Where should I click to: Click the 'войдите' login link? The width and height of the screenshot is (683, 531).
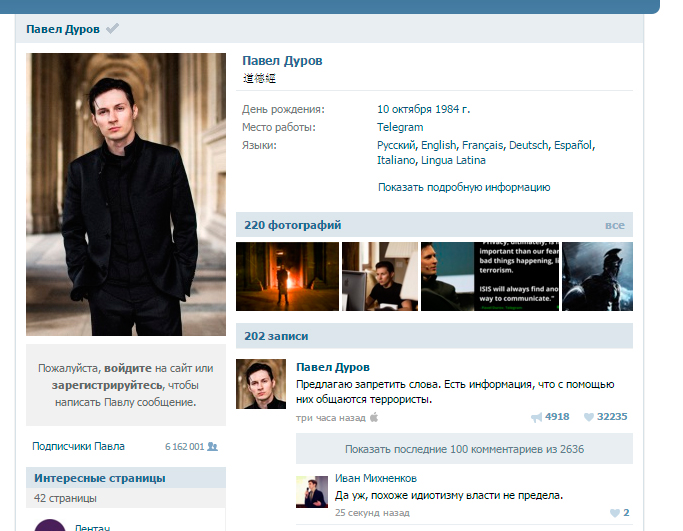click(128, 369)
